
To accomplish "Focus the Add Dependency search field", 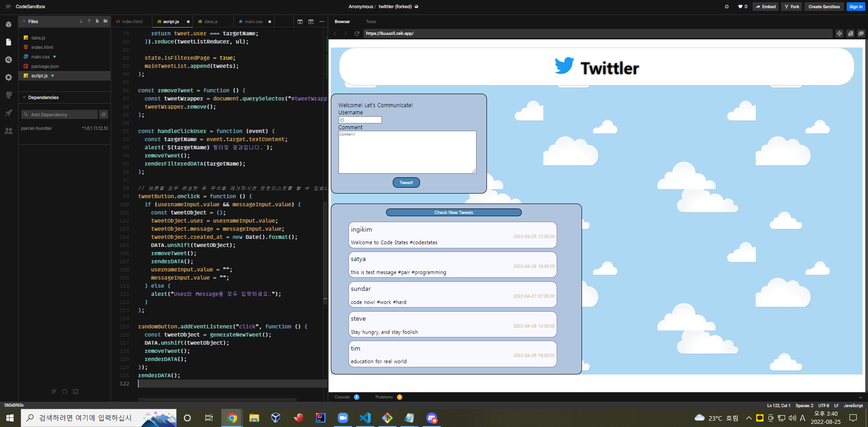I will [59, 114].
